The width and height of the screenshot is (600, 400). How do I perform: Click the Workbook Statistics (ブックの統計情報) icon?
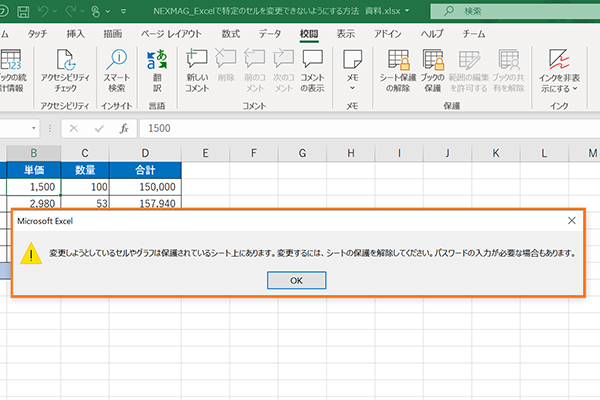pyautogui.click(x=12, y=68)
